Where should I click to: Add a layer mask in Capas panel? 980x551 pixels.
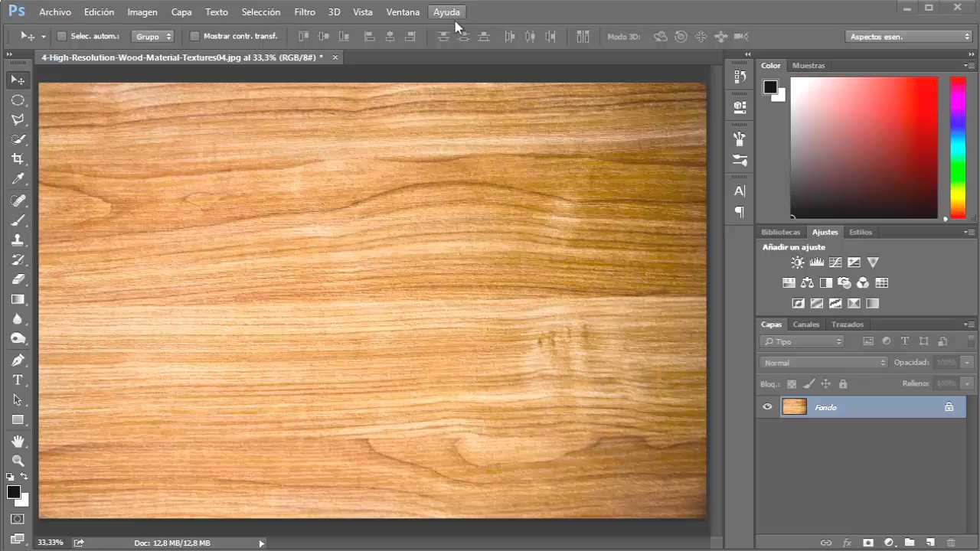[868, 543]
